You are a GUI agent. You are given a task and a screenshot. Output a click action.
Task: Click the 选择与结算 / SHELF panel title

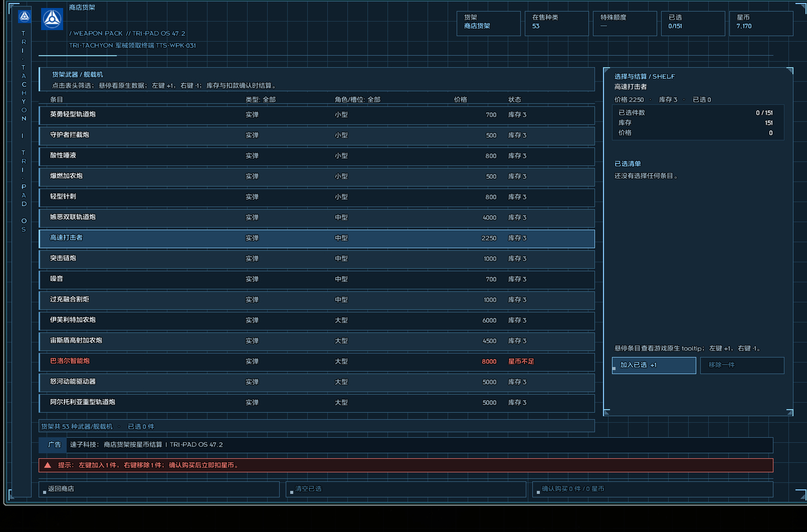[x=644, y=76]
